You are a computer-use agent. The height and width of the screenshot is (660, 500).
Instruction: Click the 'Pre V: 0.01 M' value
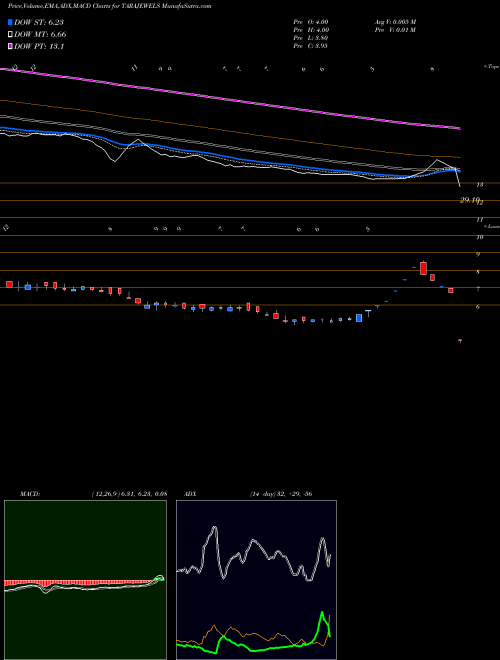(x=395, y=30)
